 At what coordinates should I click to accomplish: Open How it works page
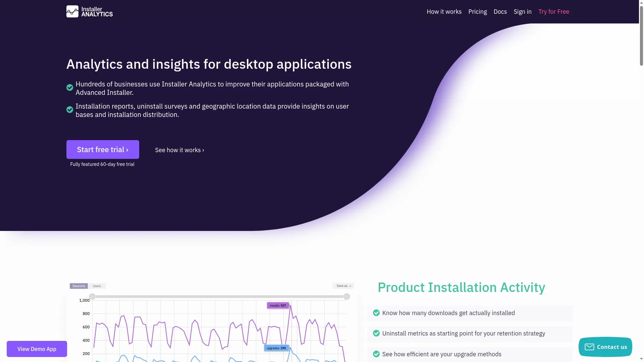click(444, 12)
